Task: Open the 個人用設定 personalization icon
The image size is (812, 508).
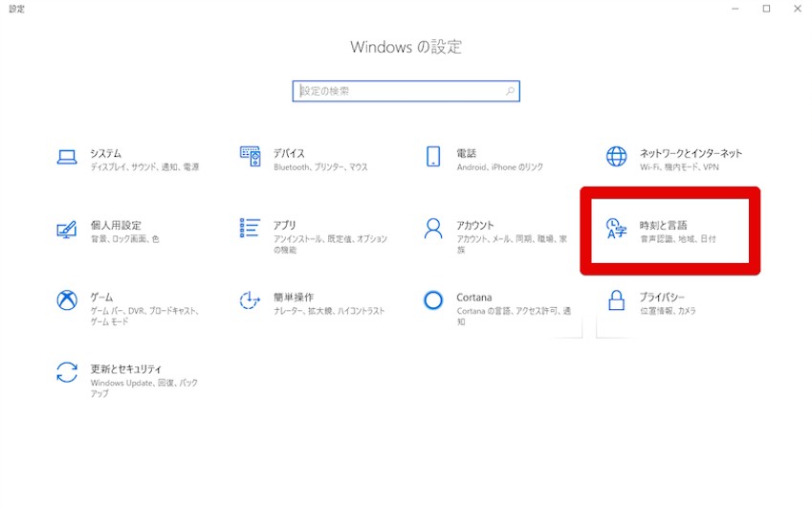Action: click(66, 230)
